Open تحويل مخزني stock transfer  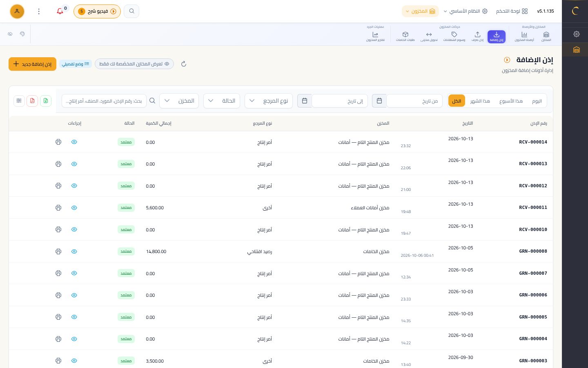[x=429, y=36]
